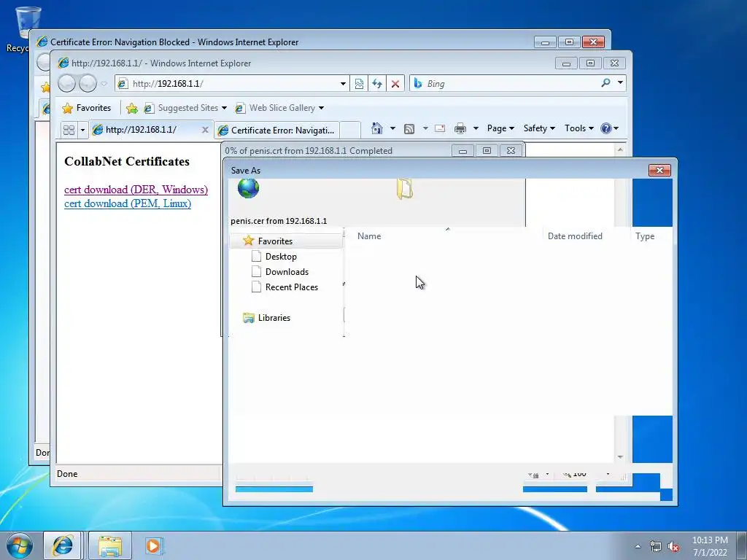
Task: Open Suggested Sites link
Action: coord(185,108)
